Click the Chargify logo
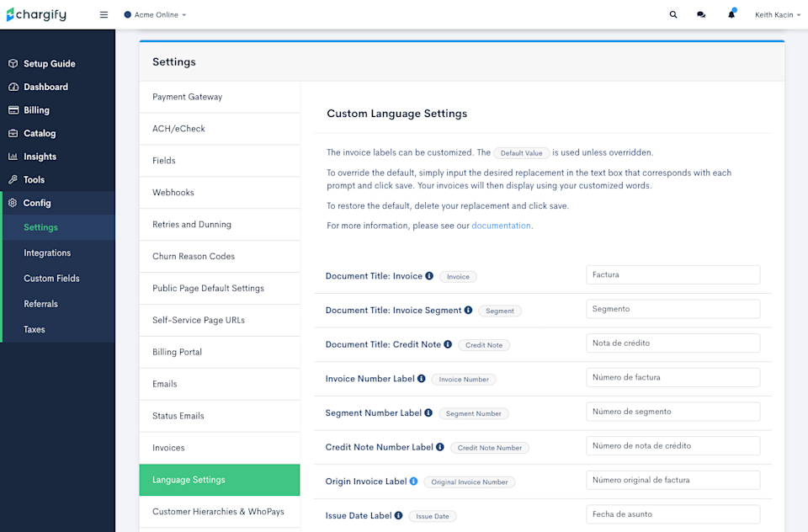The height and width of the screenshot is (532, 808). [x=36, y=14]
